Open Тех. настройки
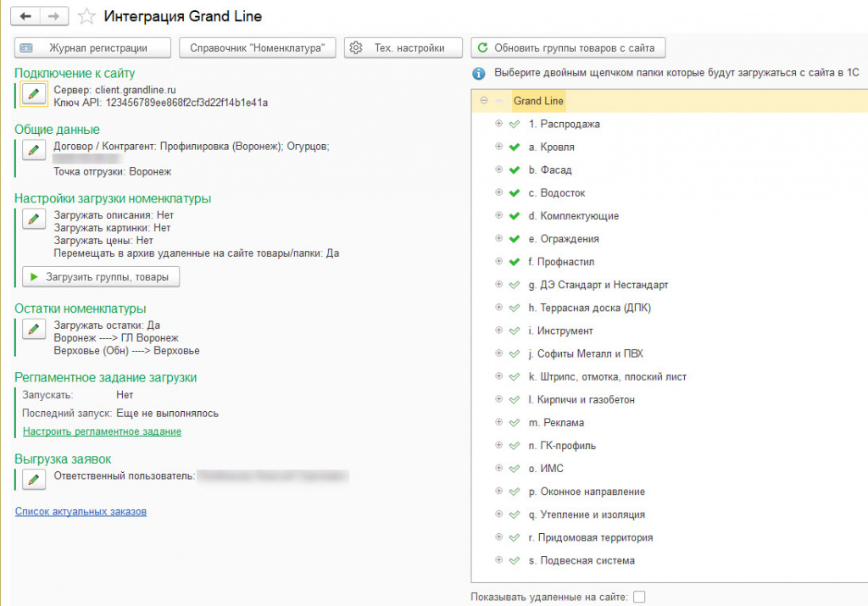Image resolution: width=868 pixels, height=606 pixels. (403, 48)
